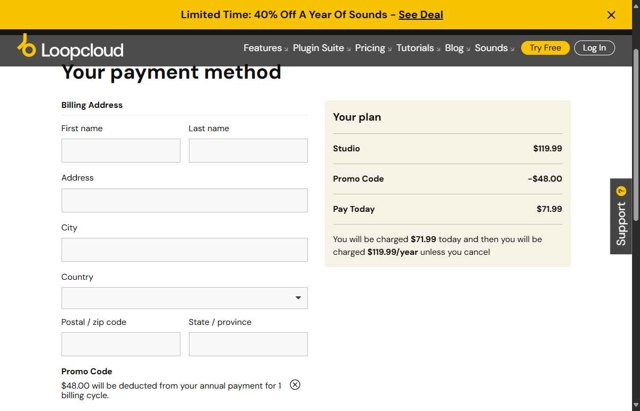This screenshot has width=640, height=411.
Task: Click the Loopcloud logo
Action: tap(70, 47)
